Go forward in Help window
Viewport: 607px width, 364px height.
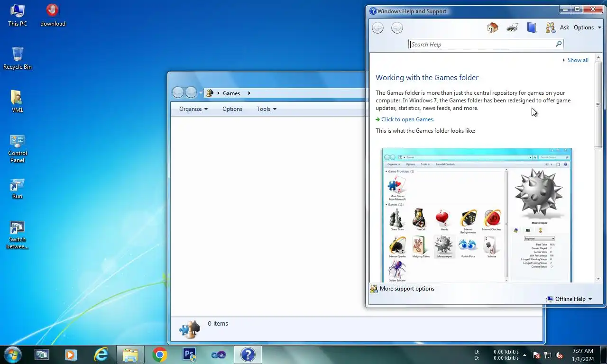[397, 28]
